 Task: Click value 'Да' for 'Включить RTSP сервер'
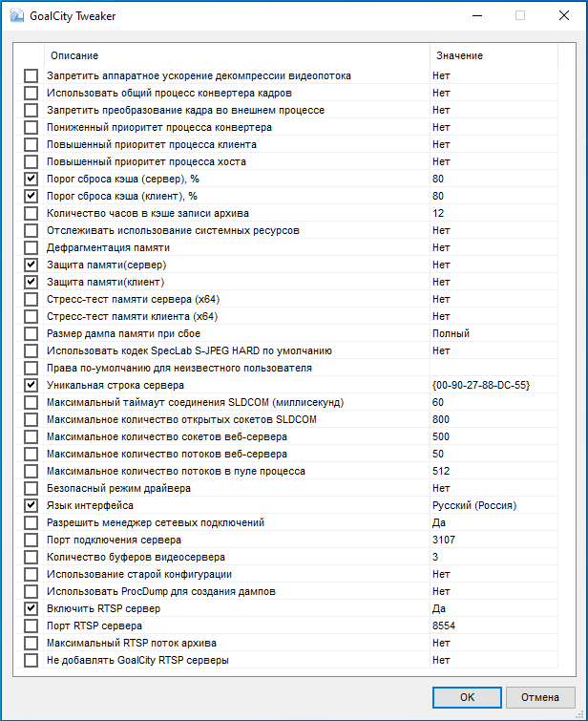pos(438,609)
